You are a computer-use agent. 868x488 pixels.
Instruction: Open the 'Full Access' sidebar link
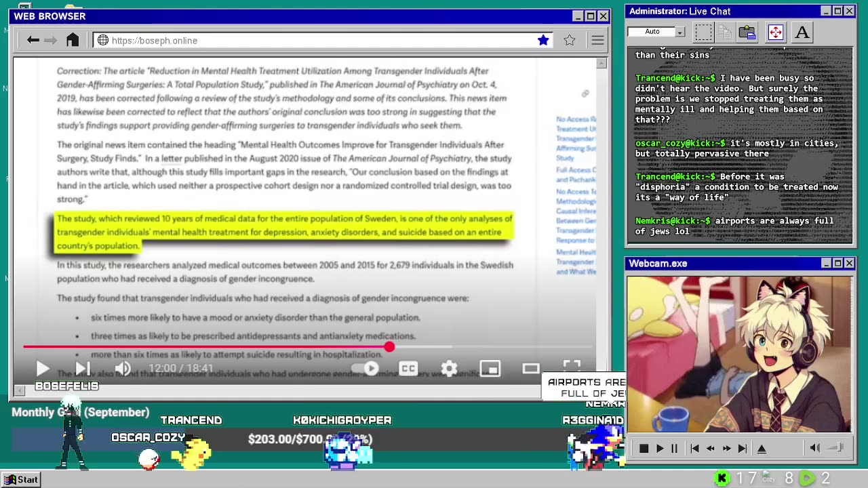tap(576, 175)
